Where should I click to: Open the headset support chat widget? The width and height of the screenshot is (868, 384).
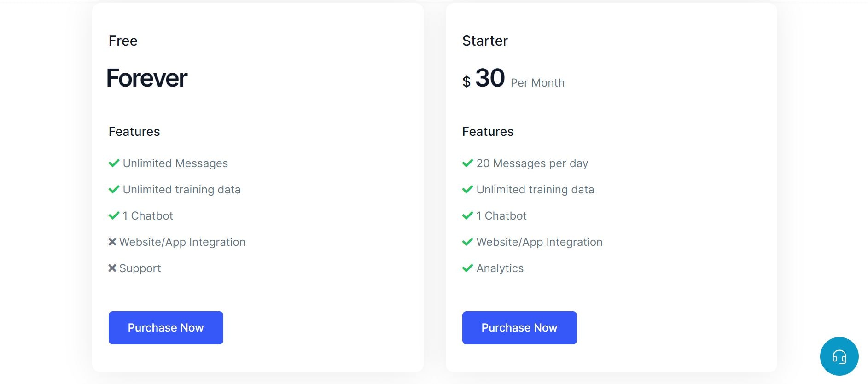coord(839,356)
